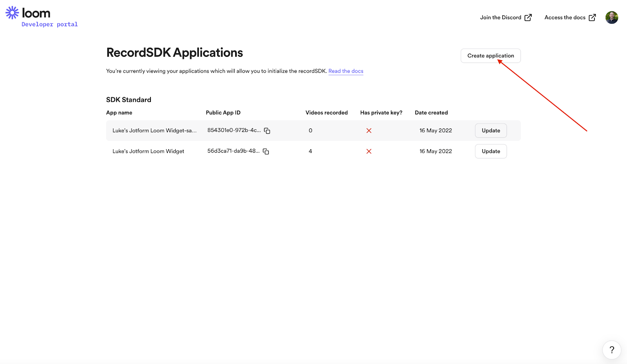Update the Luke's Jotform Loom Widget application

pyautogui.click(x=491, y=151)
